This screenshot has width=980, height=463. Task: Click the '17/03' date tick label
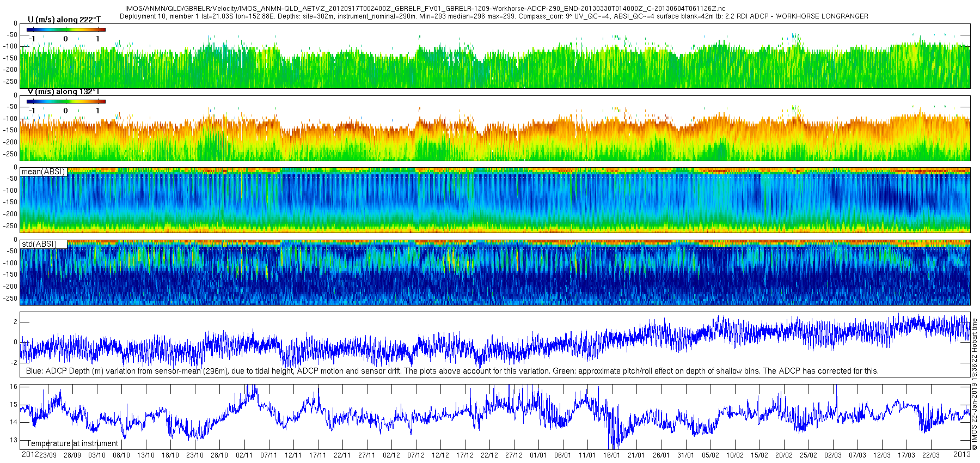906,455
